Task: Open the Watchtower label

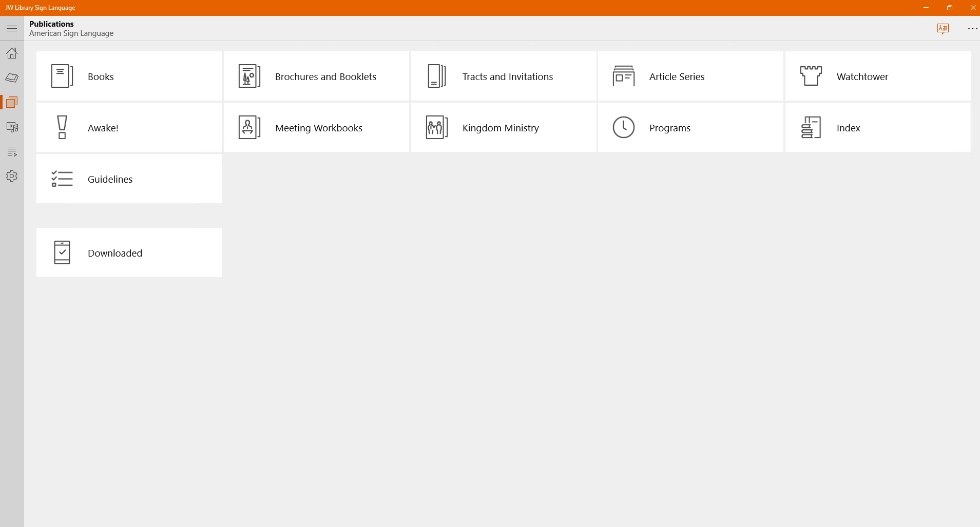Action: tap(862, 76)
